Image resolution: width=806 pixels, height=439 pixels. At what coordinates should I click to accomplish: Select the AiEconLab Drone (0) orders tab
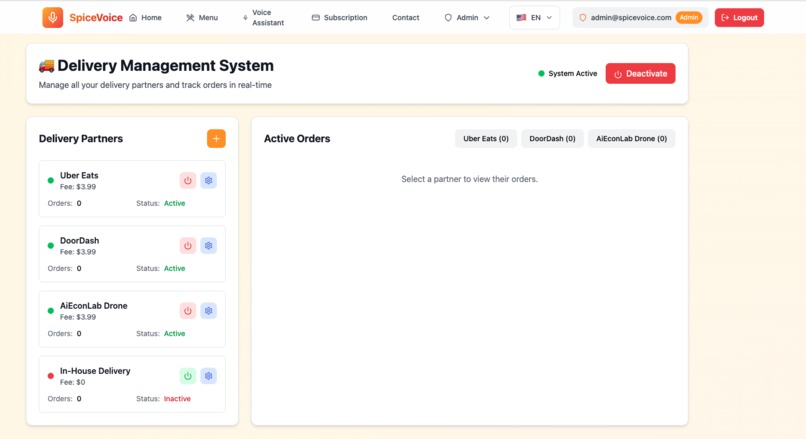[632, 138]
